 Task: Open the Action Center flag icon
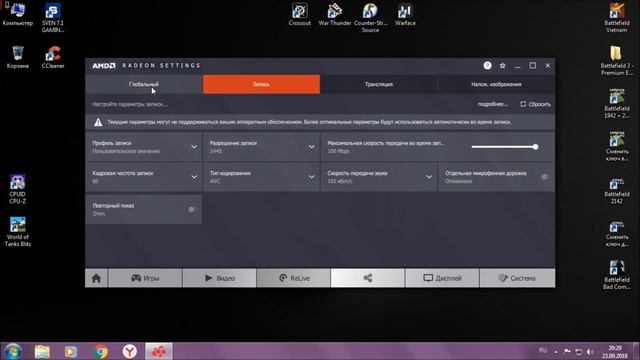click(567, 351)
